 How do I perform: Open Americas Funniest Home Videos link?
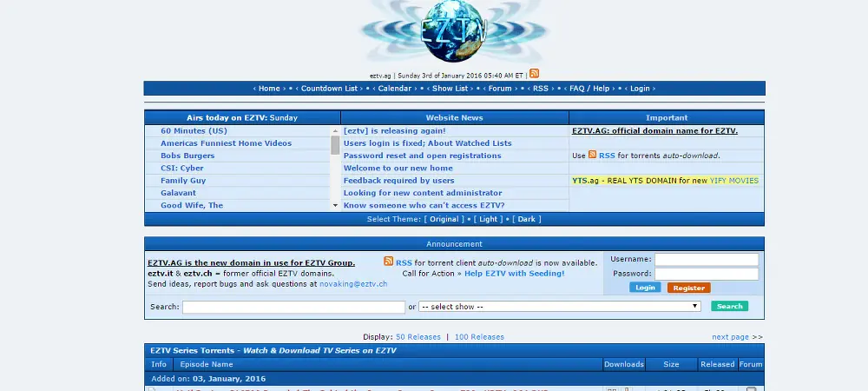coord(226,143)
